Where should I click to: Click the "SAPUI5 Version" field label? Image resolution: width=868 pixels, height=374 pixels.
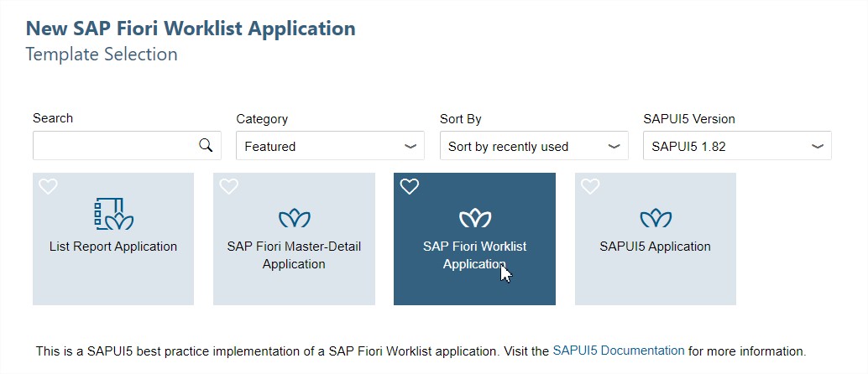(x=689, y=119)
